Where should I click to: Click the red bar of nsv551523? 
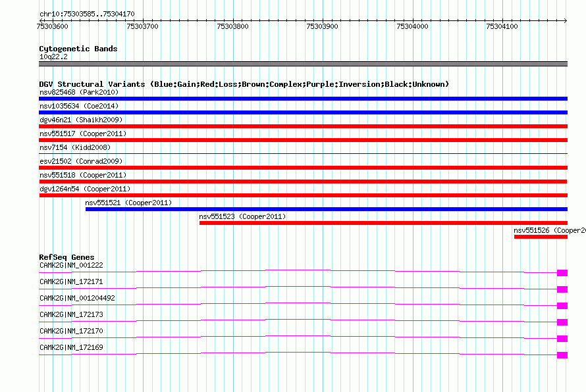383,223
